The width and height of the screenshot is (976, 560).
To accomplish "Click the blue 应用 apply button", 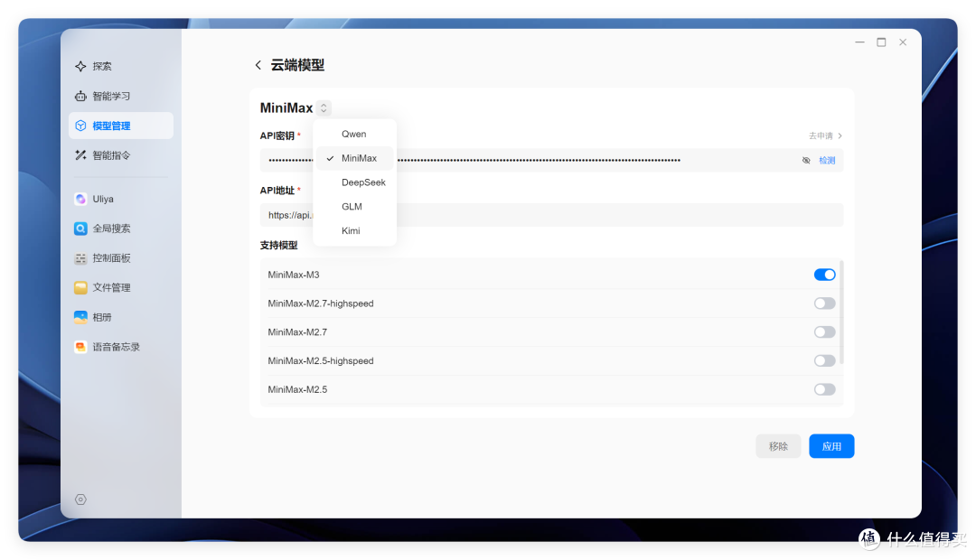I will pyautogui.click(x=831, y=446).
